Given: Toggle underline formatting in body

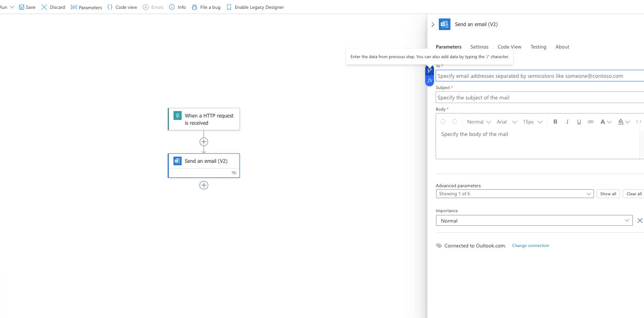Looking at the screenshot, I should point(579,122).
